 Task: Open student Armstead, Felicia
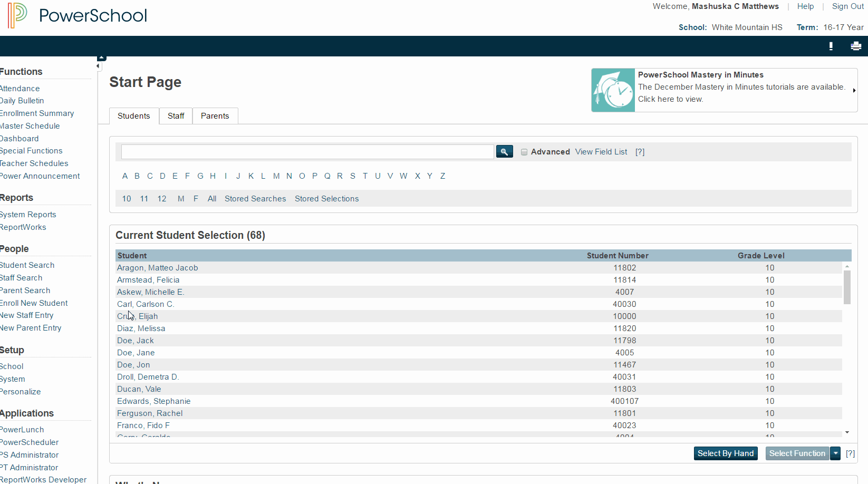tap(148, 280)
